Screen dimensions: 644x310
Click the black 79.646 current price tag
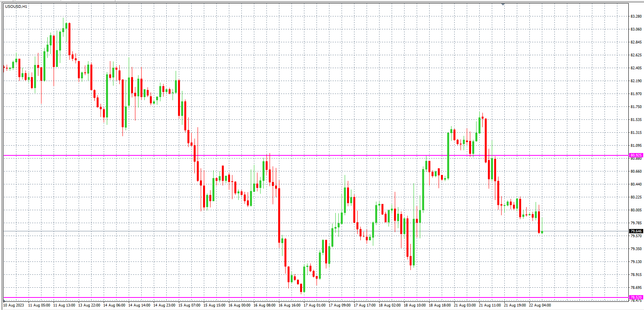tap(636, 231)
